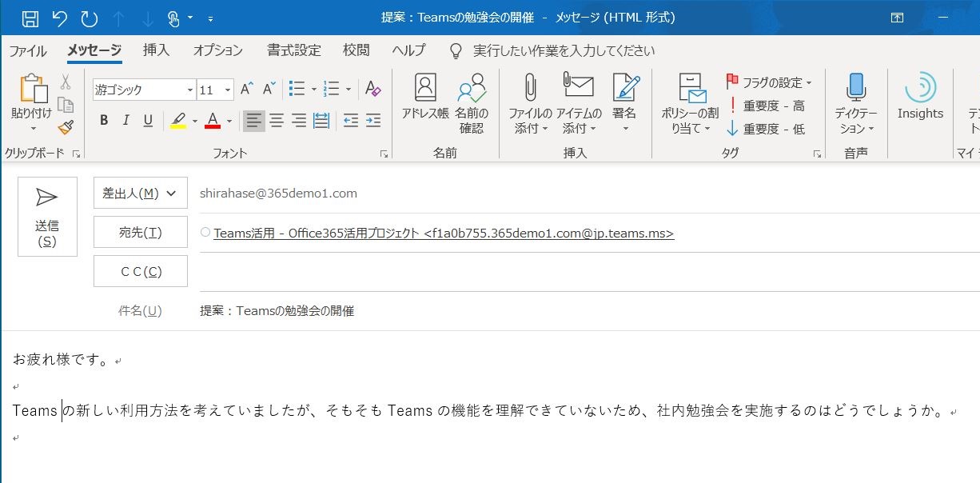Select the Teams活用 recipient address
Image resolution: width=980 pixels, height=483 pixels.
[444, 234]
